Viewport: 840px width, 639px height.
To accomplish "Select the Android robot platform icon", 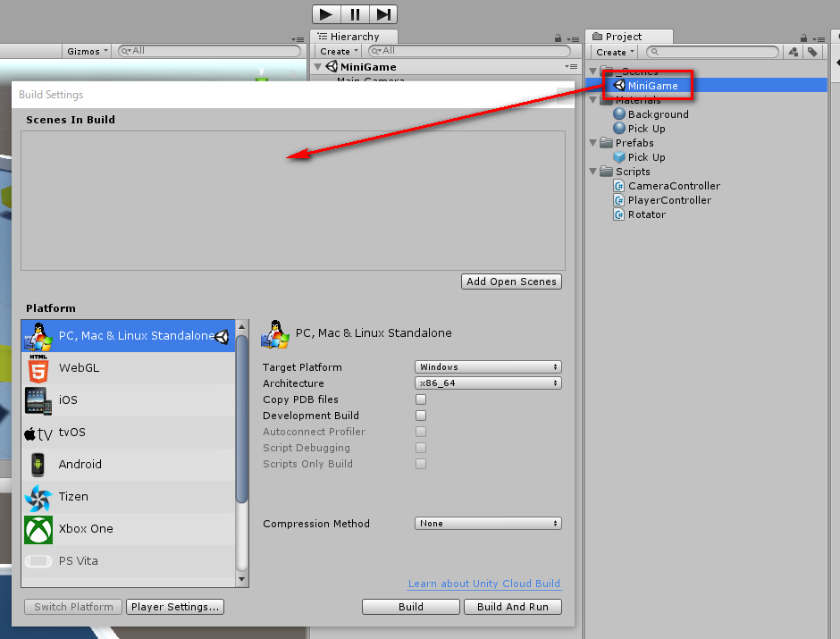I will tap(38, 465).
